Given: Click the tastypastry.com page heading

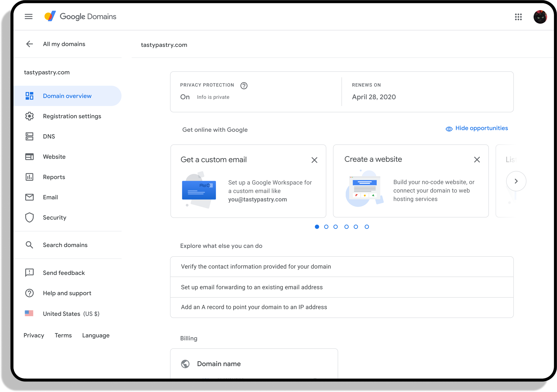Looking at the screenshot, I should pos(164,45).
